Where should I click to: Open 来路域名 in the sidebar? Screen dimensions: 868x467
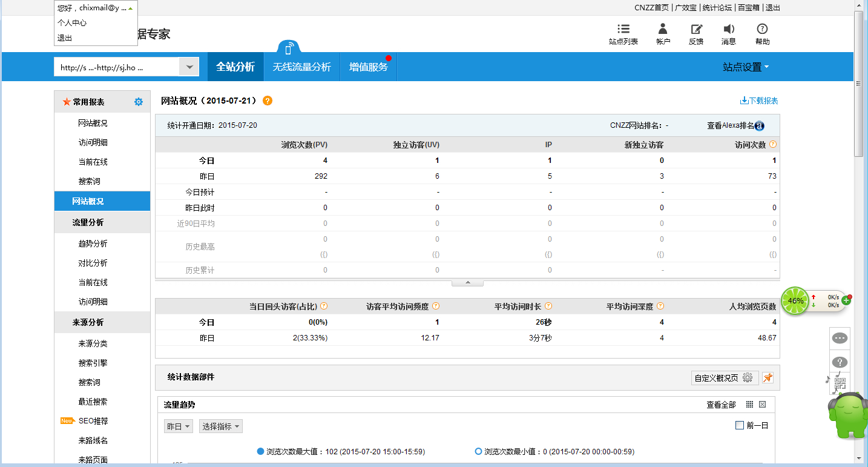tap(93, 440)
